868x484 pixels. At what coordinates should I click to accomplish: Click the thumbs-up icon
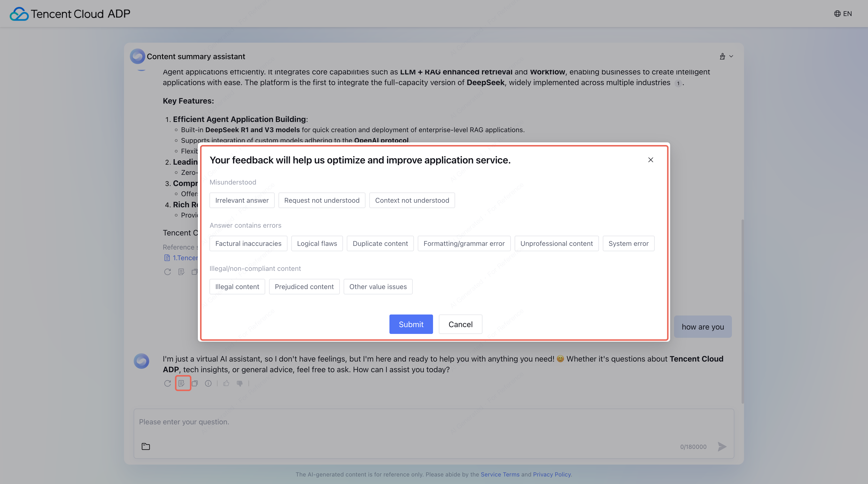(226, 383)
